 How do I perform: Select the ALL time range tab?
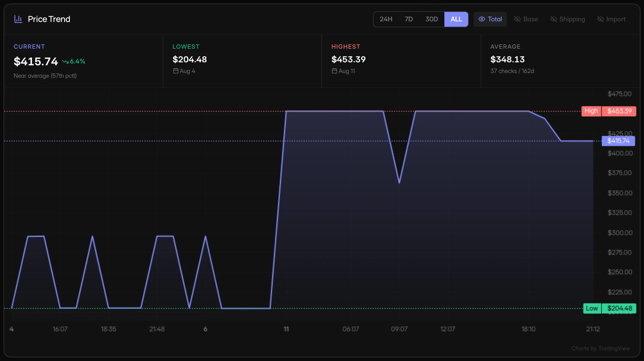coord(456,19)
